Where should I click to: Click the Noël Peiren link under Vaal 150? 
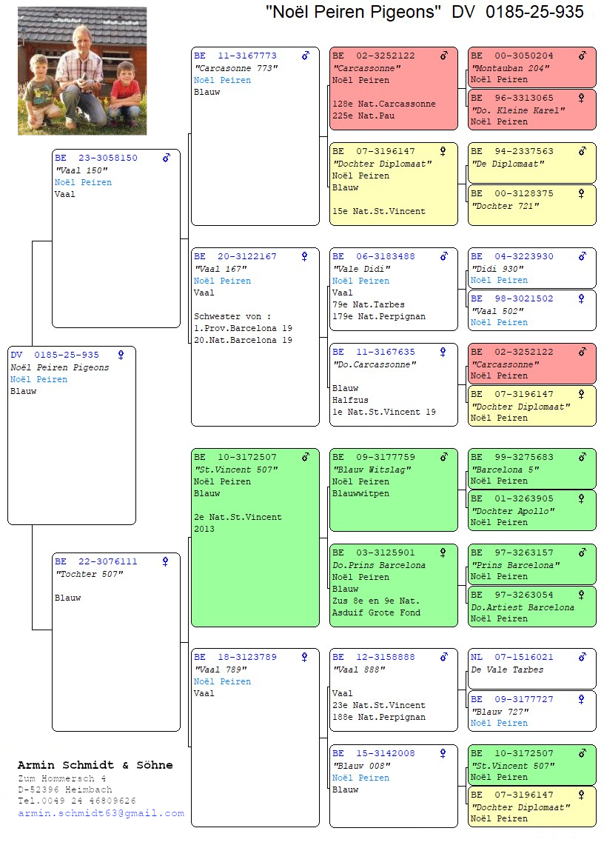tap(83, 182)
